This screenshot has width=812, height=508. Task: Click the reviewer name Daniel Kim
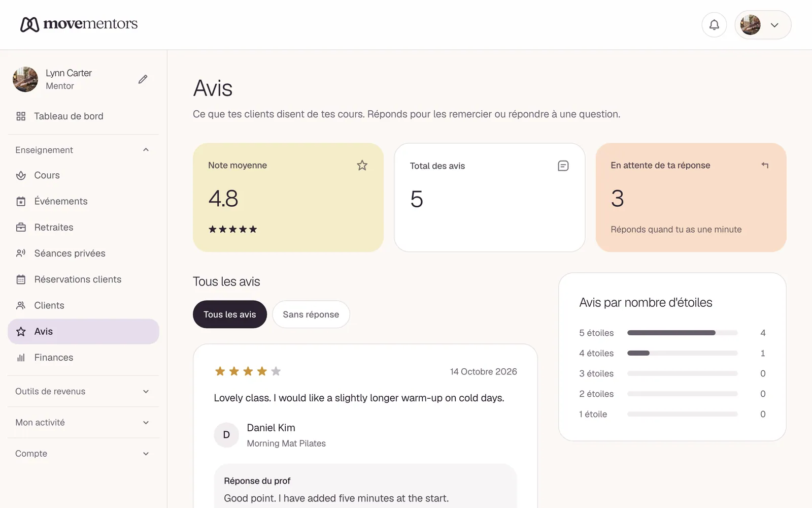click(x=271, y=428)
